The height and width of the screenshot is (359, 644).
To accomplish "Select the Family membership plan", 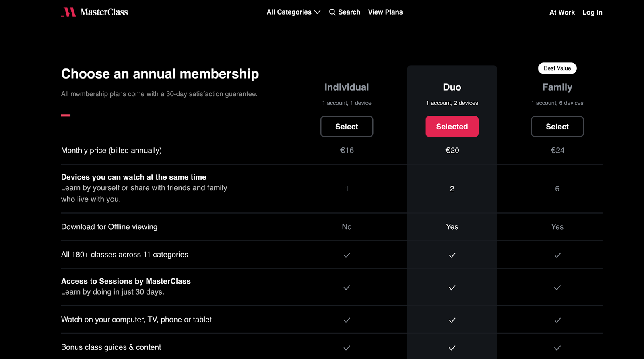I will (557, 127).
